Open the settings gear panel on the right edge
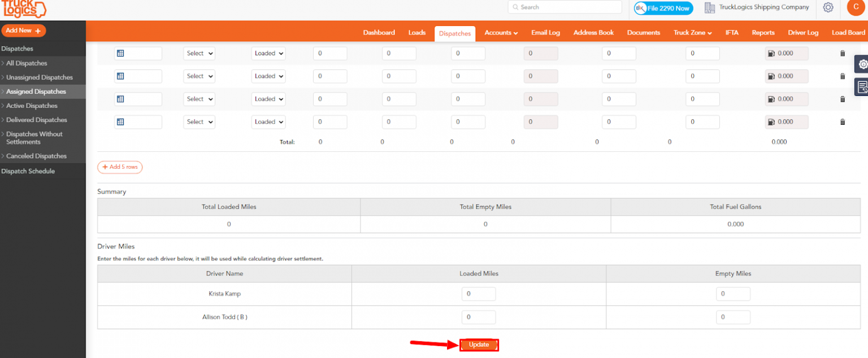The width and height of the screenshot is (868, 358). [x=862, y=64]
